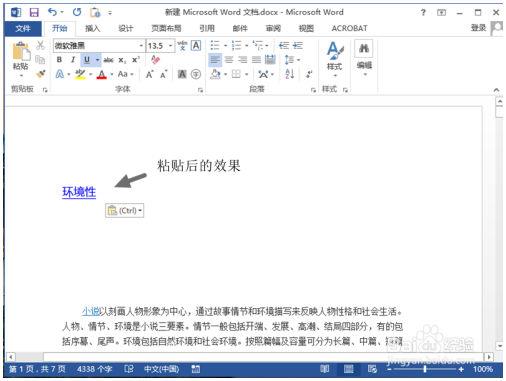Click the 小说 link in the paragraph
The height and width of the screenshot is (381, 506).
pos(91,312)
